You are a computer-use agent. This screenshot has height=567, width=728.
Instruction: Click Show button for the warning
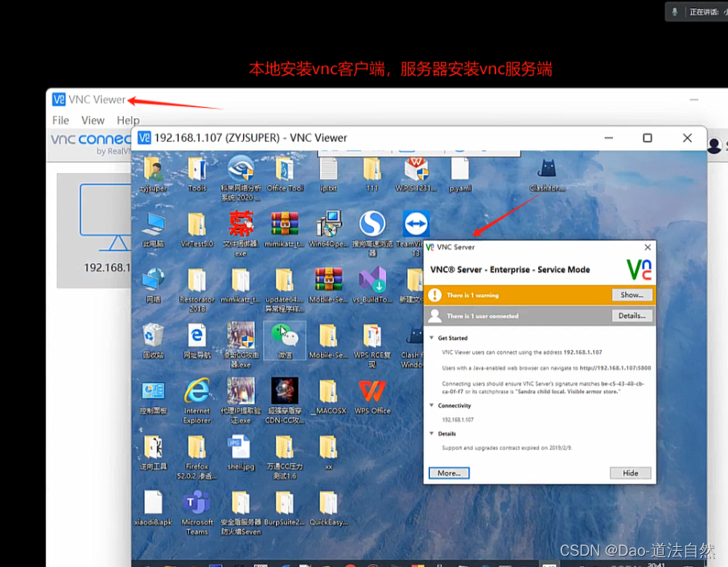tap(631, 295)
